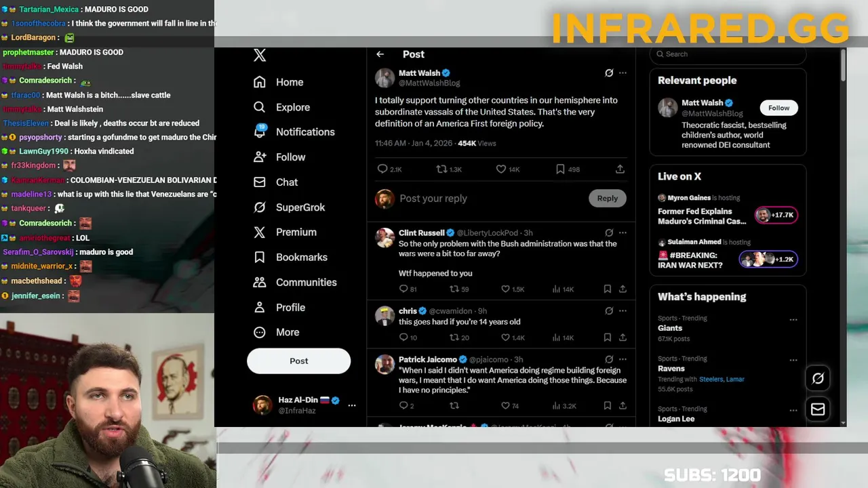Image resolution: width=868 pixels, height=488 pixels.
Task: Open account menu dots beside Haz Al-Din
Action: tap(352, 405)
